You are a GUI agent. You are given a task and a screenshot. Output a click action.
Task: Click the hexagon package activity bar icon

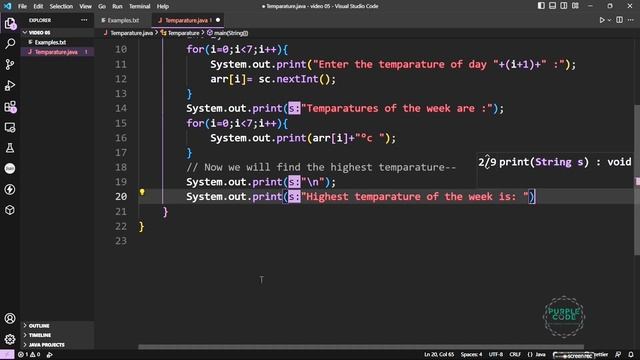(x=10, y=210)
